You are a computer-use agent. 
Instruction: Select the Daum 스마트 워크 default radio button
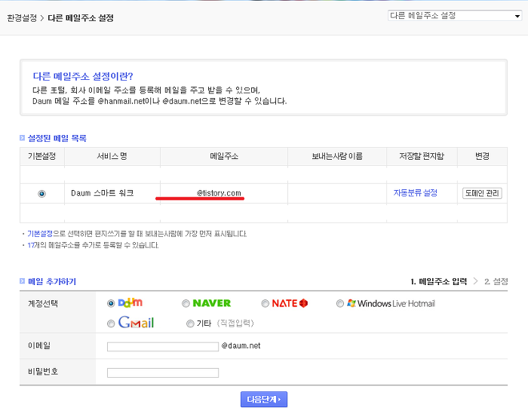pyautogui.click(x=41, y=194)
